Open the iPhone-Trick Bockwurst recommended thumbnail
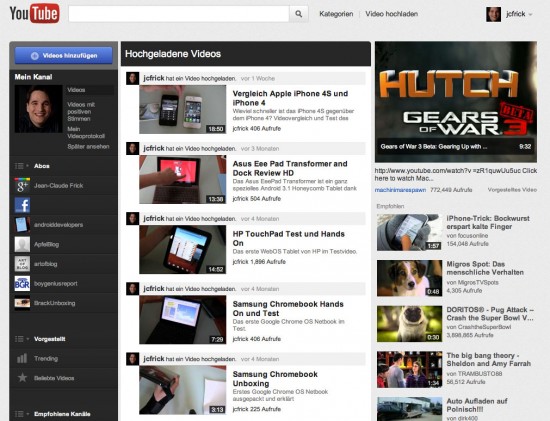550x421 pixels. [409, 233]
